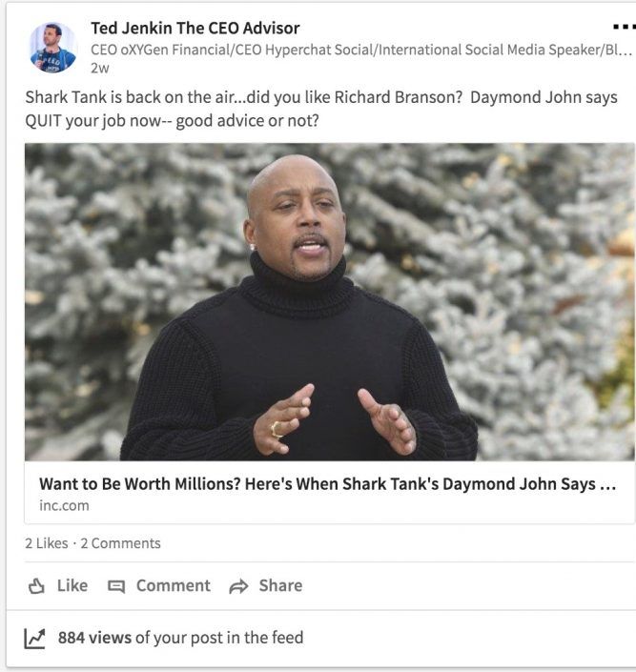Open the 884 views post statistics
636x672 pixels.
pyautogui.click(x=94, y=638)
